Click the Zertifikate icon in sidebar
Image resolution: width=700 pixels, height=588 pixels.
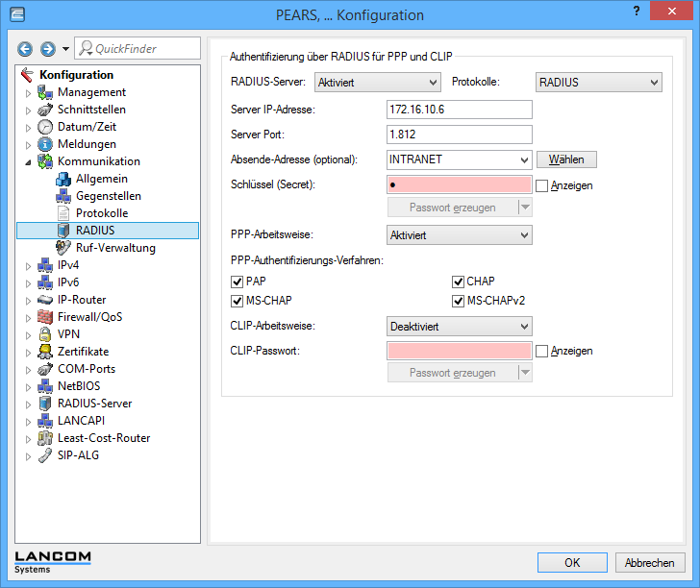tap(45, 352)
